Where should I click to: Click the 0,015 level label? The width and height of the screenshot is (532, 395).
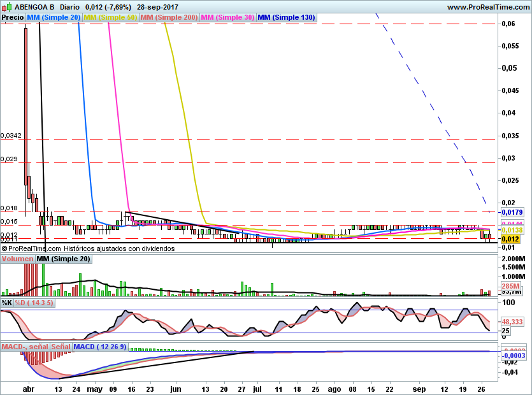pos(9,222)
